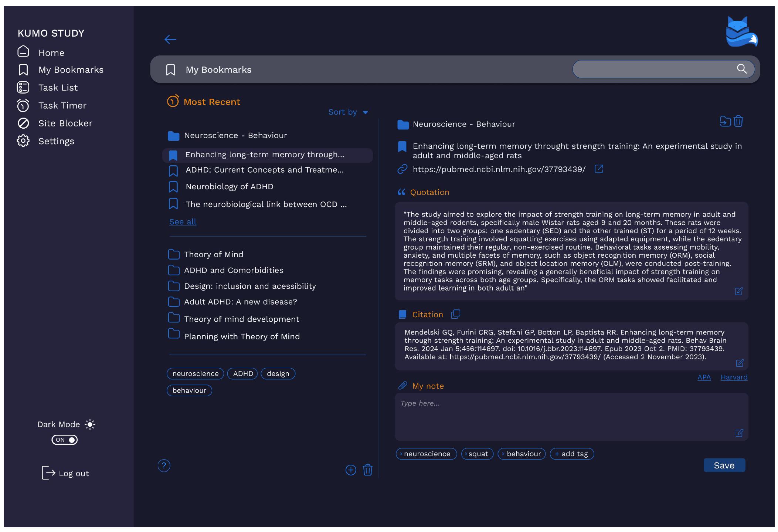Add new folder with plus icon
Image resolution: width=778 pixels, height=532 pixels.
tap(350, 470)
